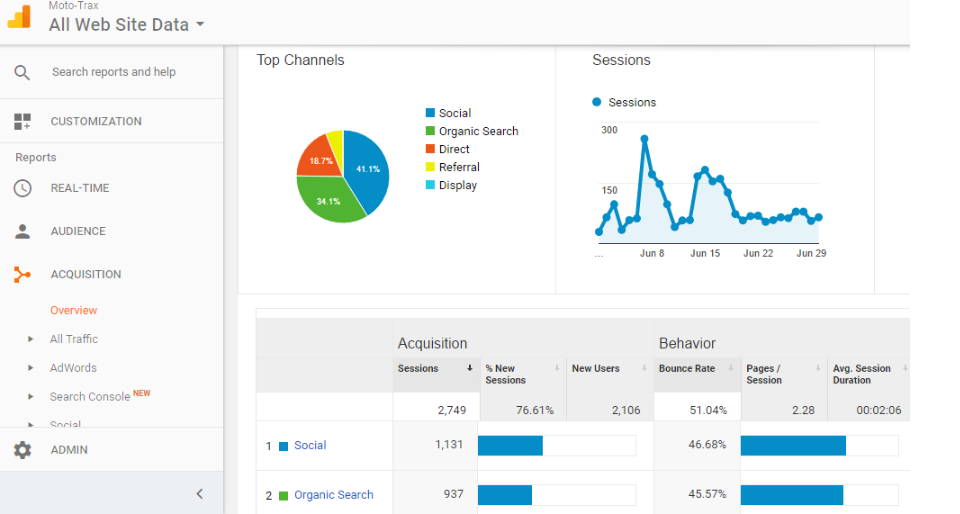The width and height of the screenshot is (960, 514).
Task: Expand the All Traffic submenu
Action: 31,339
